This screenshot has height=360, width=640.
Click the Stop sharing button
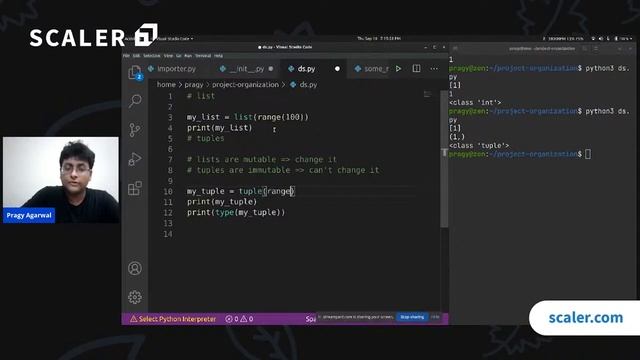(x=412, y=317)
